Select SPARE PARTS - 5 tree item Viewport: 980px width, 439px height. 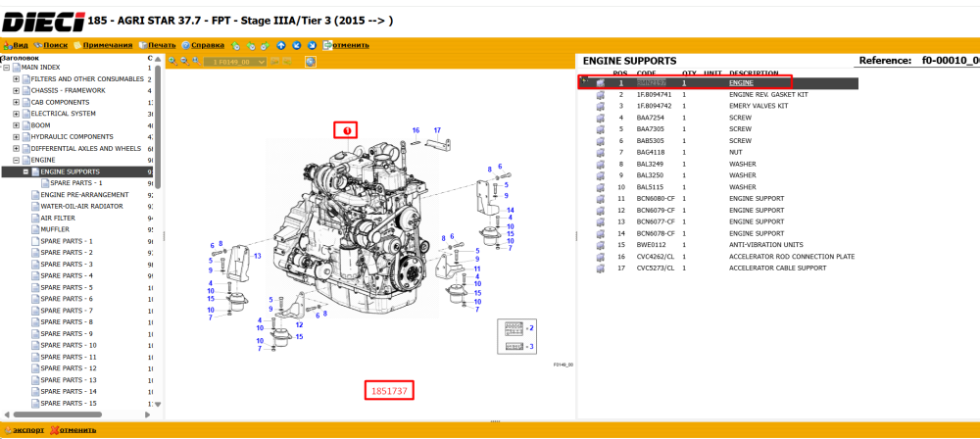[67, 287]
